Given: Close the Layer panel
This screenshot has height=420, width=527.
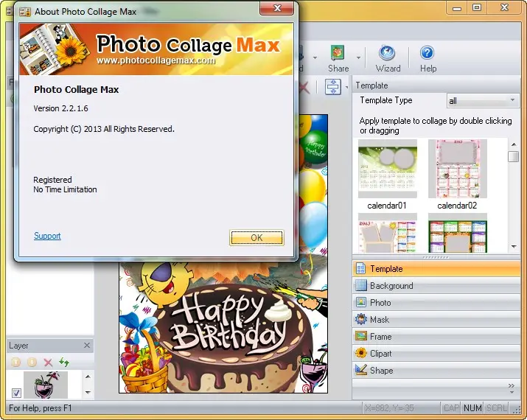Looking at the screenshot, I should [x=87, y=346].
